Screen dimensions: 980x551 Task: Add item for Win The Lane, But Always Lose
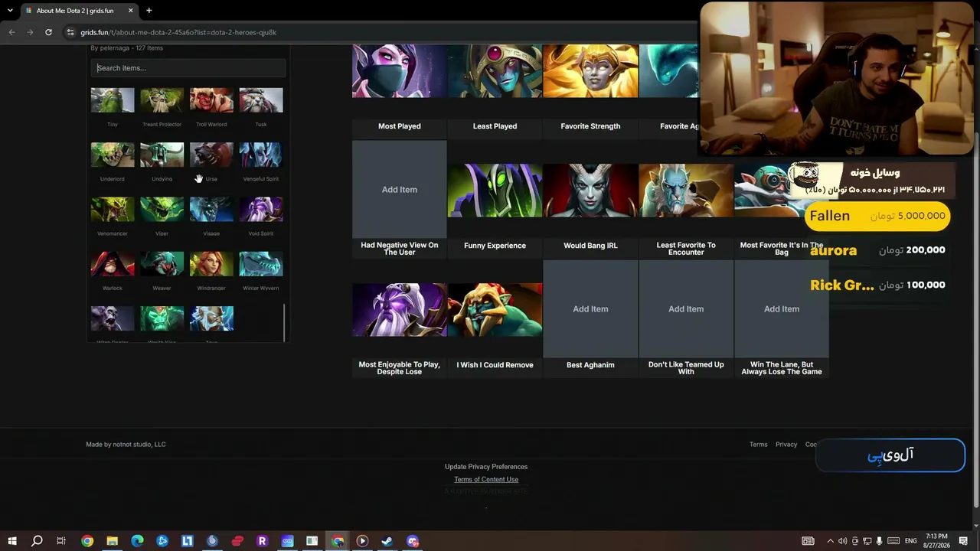pyautogui.click(x=782, y=309)
